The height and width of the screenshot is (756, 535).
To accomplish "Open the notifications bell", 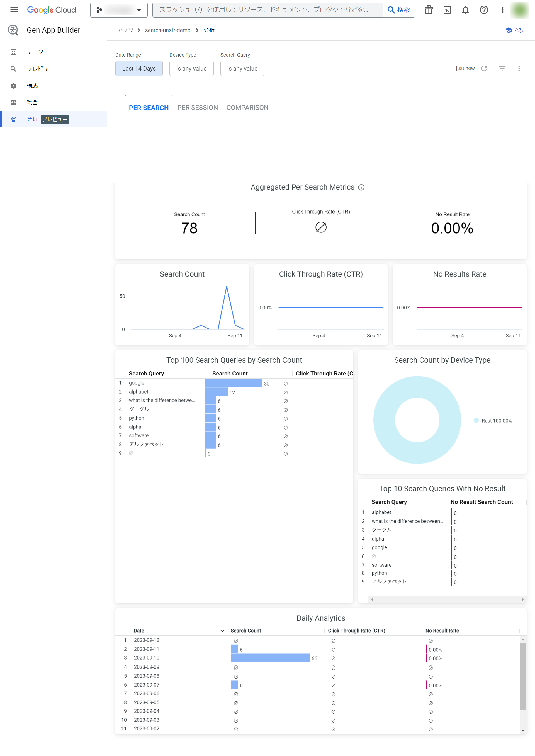I will (465, 10).
